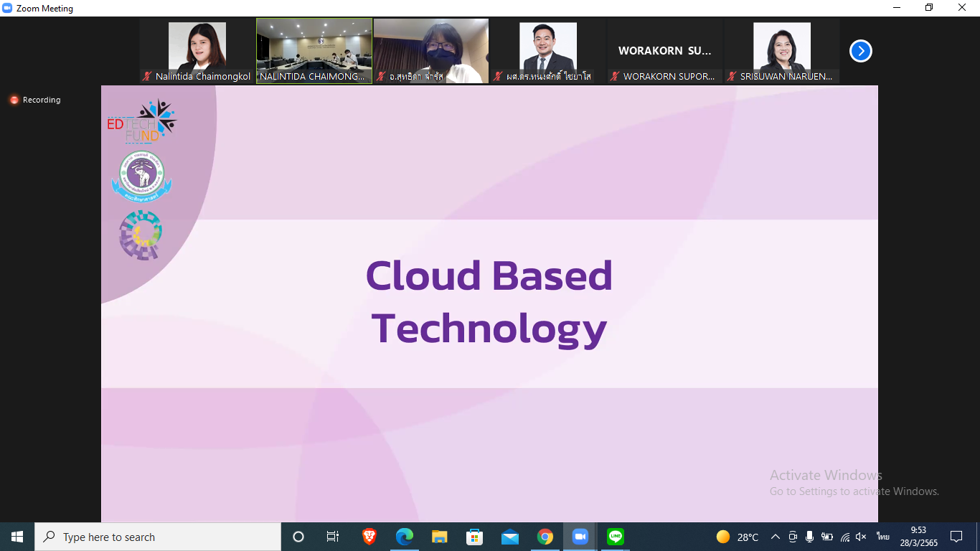Launch the Brave browser from taskbar
The image size is (980, 551).
click(x=369, y=537)
